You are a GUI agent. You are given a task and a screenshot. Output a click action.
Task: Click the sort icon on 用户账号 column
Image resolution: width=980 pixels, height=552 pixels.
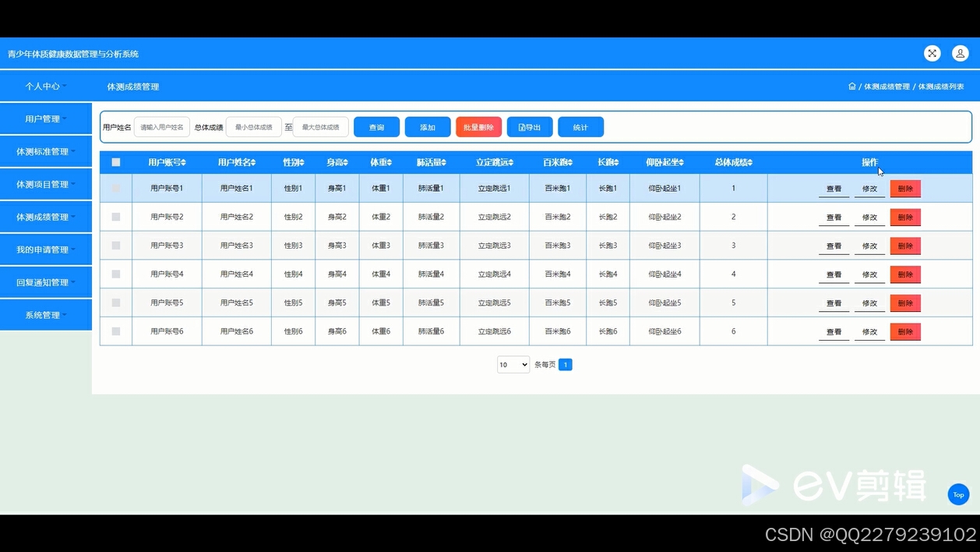185,162
